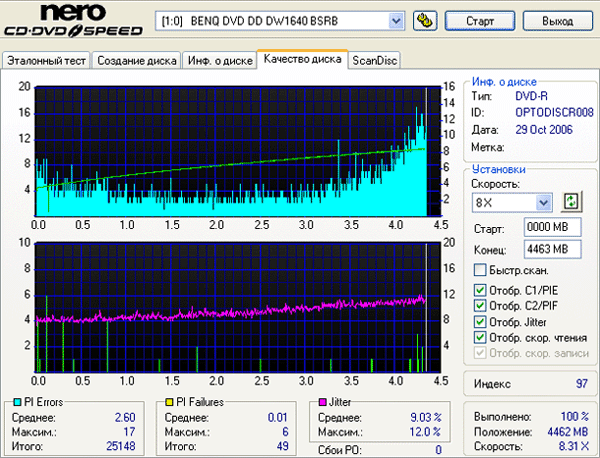
Task: Enable the Быстр.скан. checkbox
Action: (x=481, y=270)
